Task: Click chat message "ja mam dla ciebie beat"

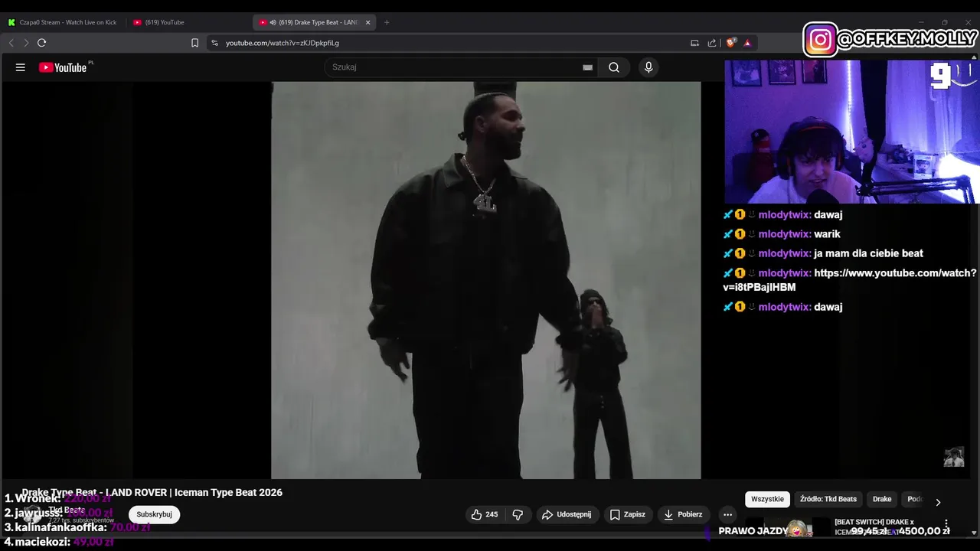Action: pyautogui.click(x=868, y=253)
